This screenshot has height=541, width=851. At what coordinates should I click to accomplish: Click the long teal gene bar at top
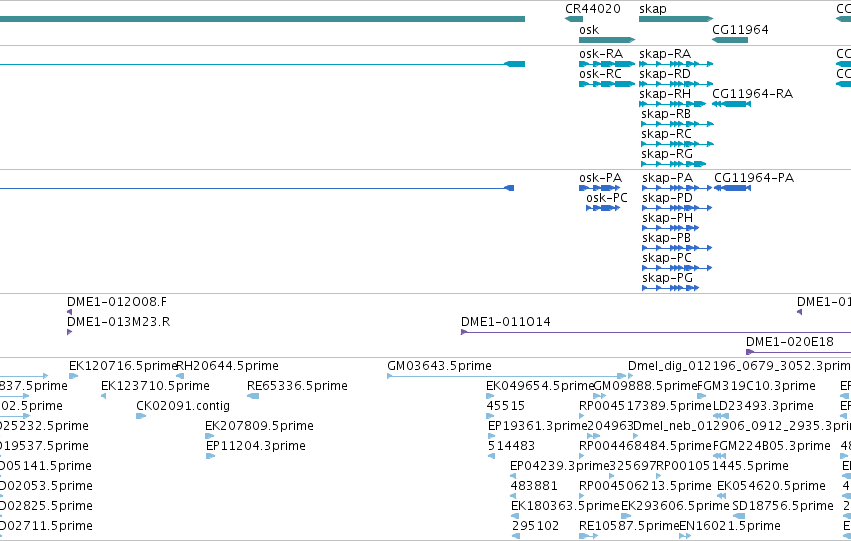262,19
